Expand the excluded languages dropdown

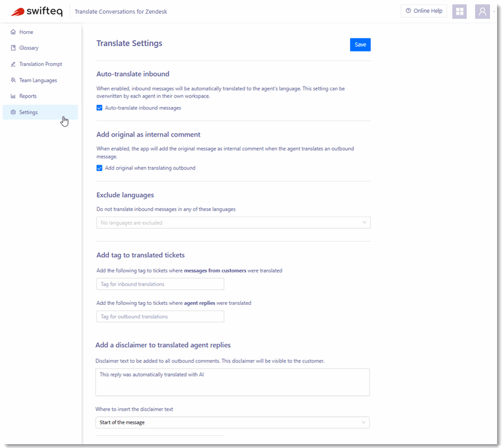pyautogui.click(x=233, y=223)
